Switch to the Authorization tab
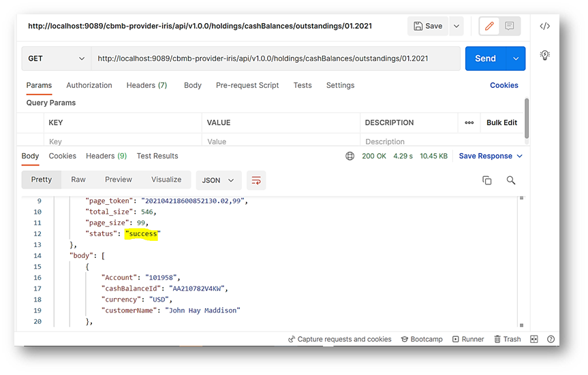Image resolution: width=588 pixels, height=375 pixels. pyautogui.click(x=89, y=85)
